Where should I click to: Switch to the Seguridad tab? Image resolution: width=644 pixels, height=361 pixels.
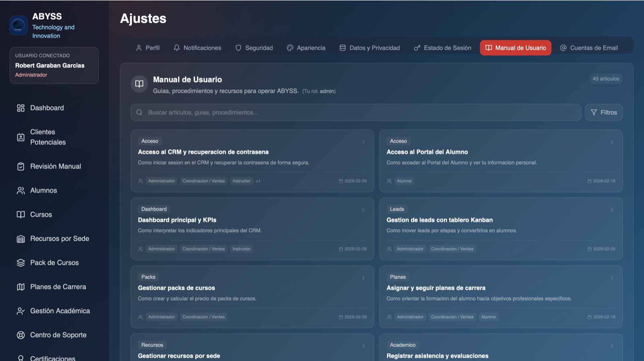[x=254, y=48]
